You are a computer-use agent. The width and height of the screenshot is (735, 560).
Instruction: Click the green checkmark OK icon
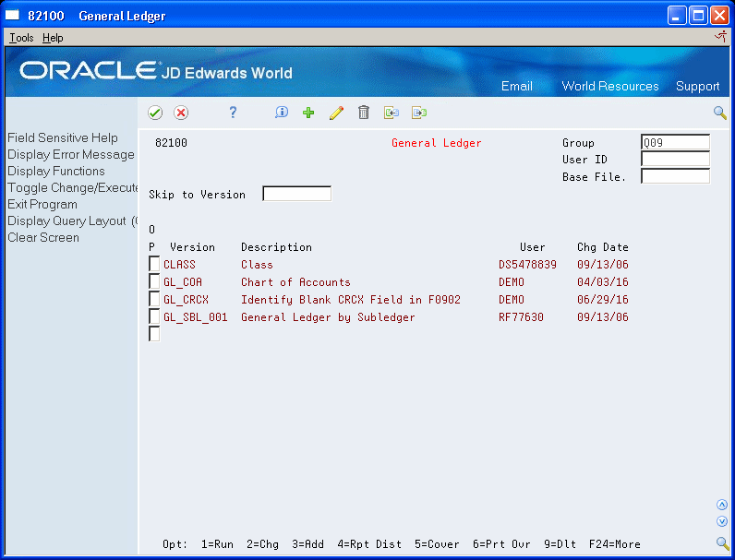coord(155,113)
